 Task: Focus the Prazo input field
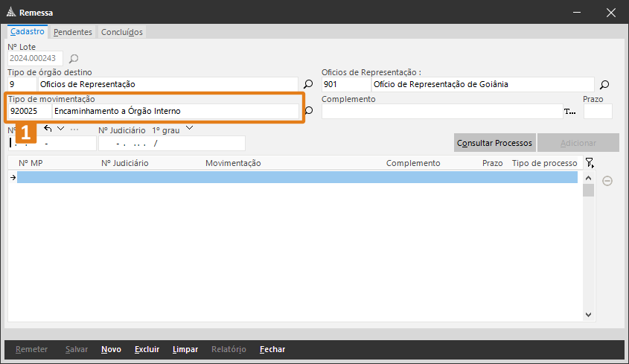[x=598, y=111]
